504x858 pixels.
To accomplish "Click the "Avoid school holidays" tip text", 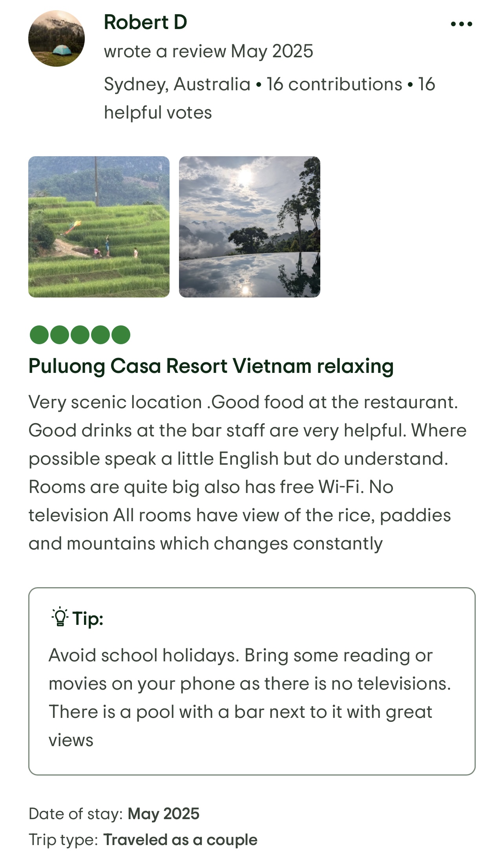I will 144,655.
